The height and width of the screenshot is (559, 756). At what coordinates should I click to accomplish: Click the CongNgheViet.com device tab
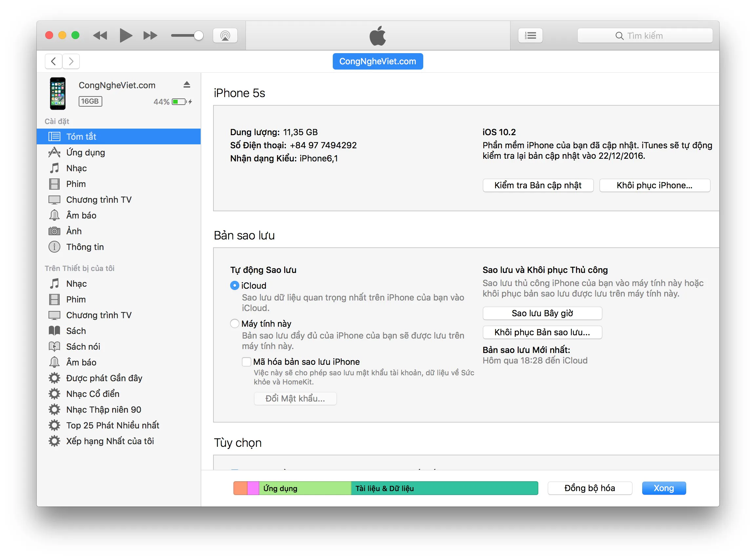pos(378,61)
